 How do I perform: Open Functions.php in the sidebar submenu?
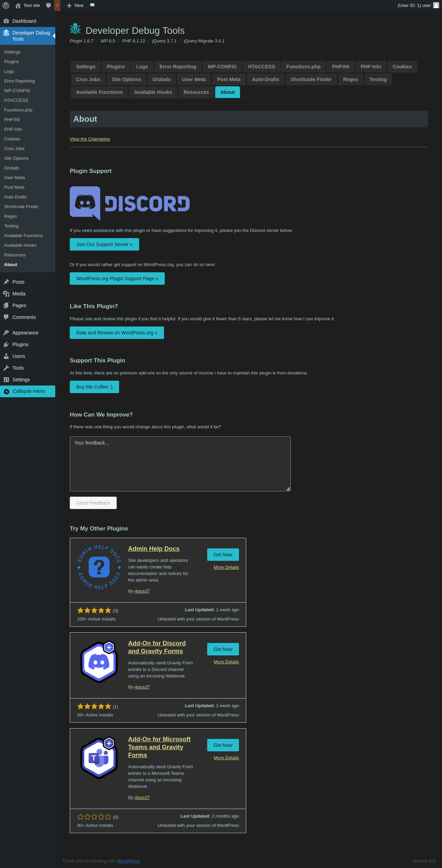[x=28, y=110]
